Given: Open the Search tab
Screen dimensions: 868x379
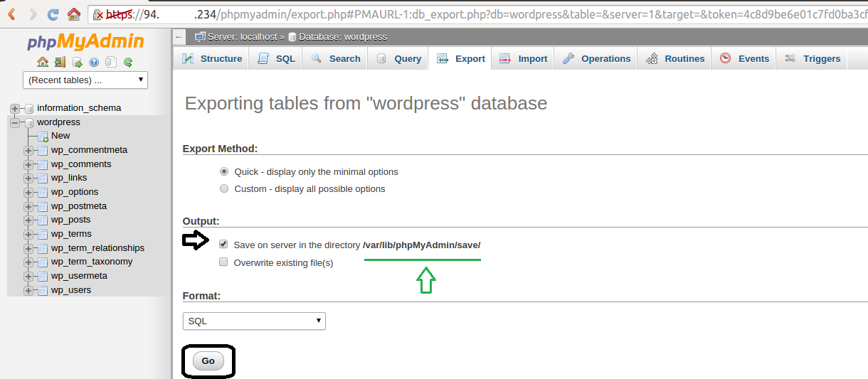Looking at the screenshot, I should click(335, 59).
